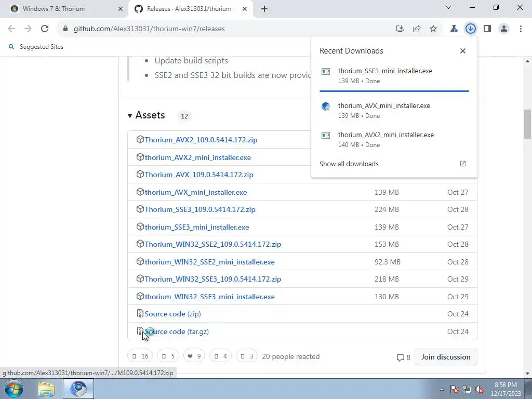Download Thorium_AVX_109.0.5414.172.zip
532x399 pixels.
[199, 175]
